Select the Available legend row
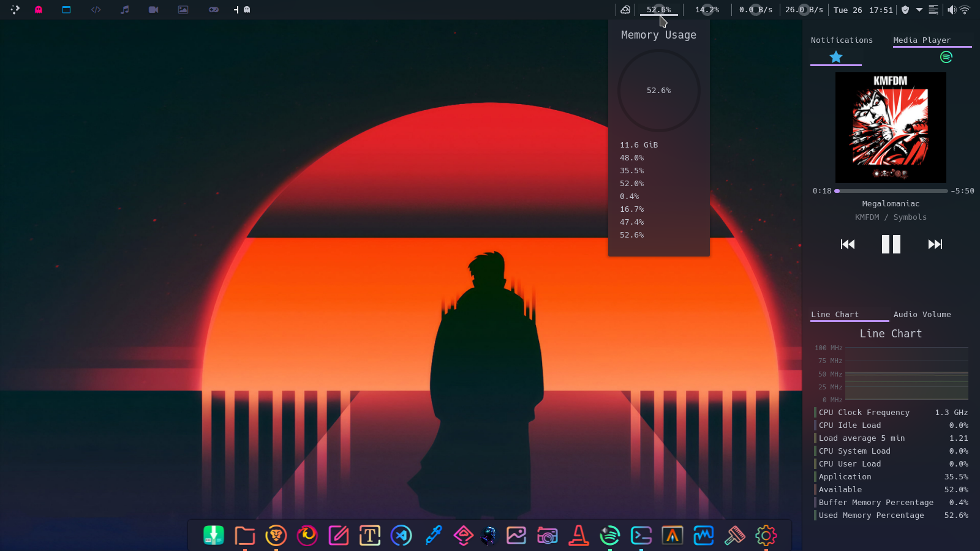This screenshot has height=551, width=980. 891,490
